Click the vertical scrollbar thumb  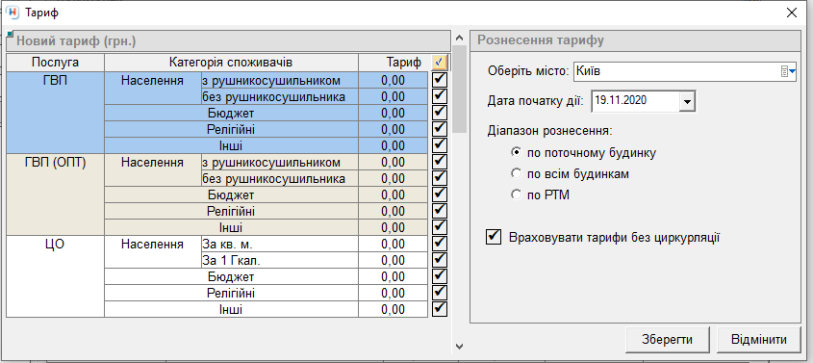click(x=459, y=89)
